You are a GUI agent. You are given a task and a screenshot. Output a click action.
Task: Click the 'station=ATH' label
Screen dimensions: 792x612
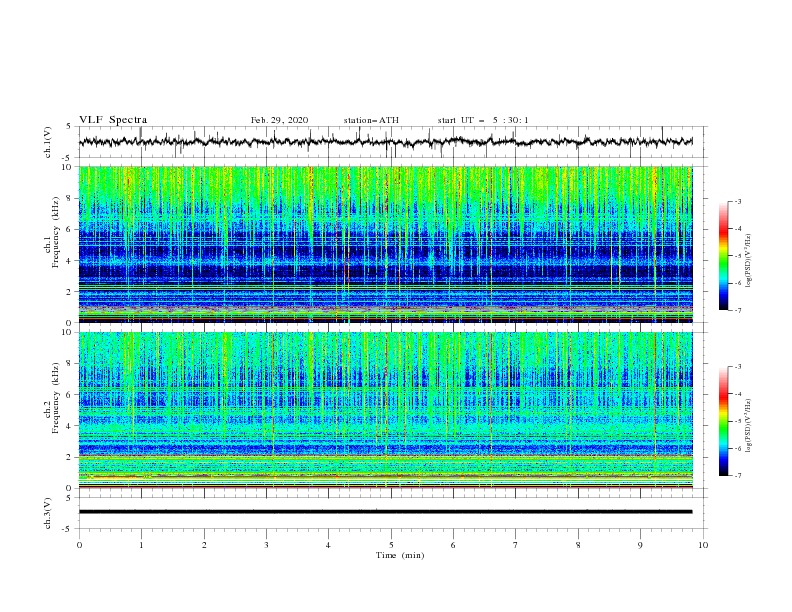pyautogui.click(x=371, y=120)
